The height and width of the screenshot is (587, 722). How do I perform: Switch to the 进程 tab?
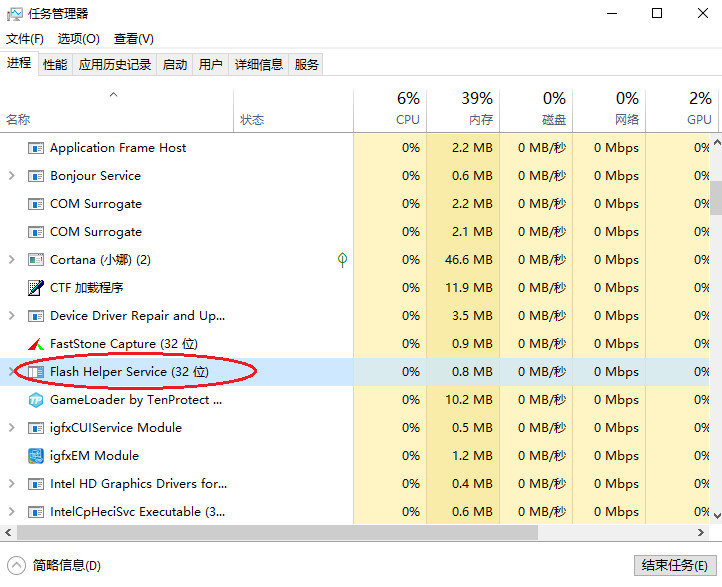click(19, 63)
